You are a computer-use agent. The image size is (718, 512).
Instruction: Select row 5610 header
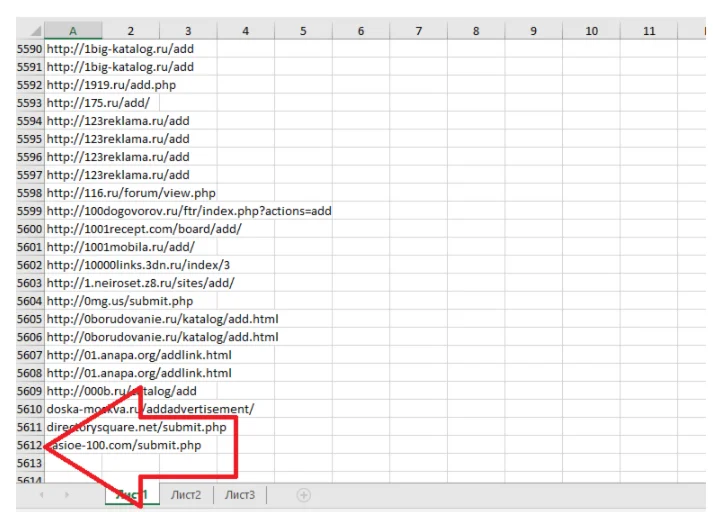30,409
